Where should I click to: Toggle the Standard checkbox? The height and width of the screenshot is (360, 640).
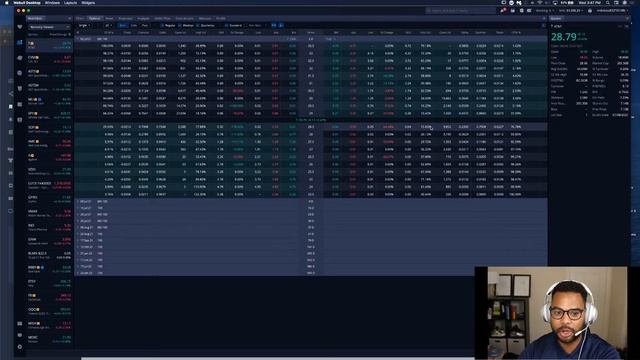[x=227, y=25]
